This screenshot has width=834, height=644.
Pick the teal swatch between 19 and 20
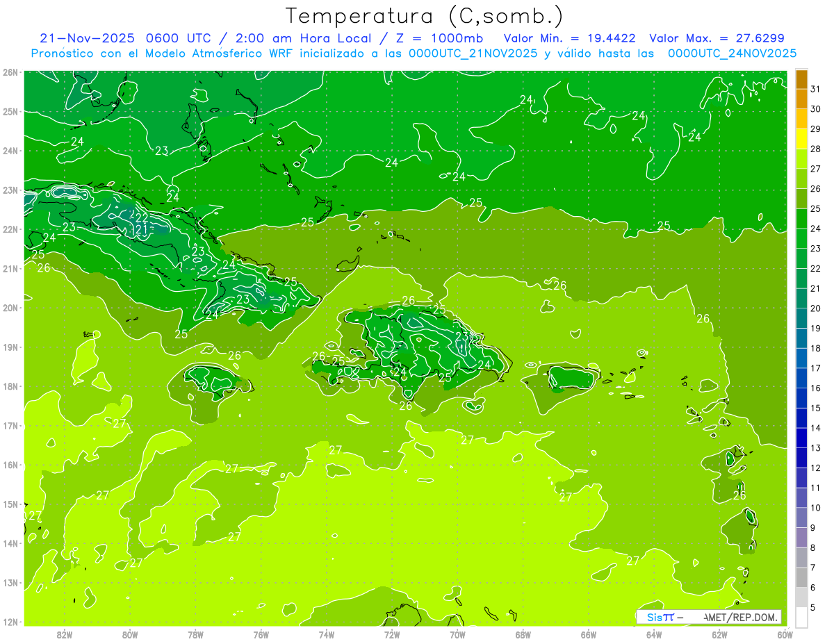(801, 318)
